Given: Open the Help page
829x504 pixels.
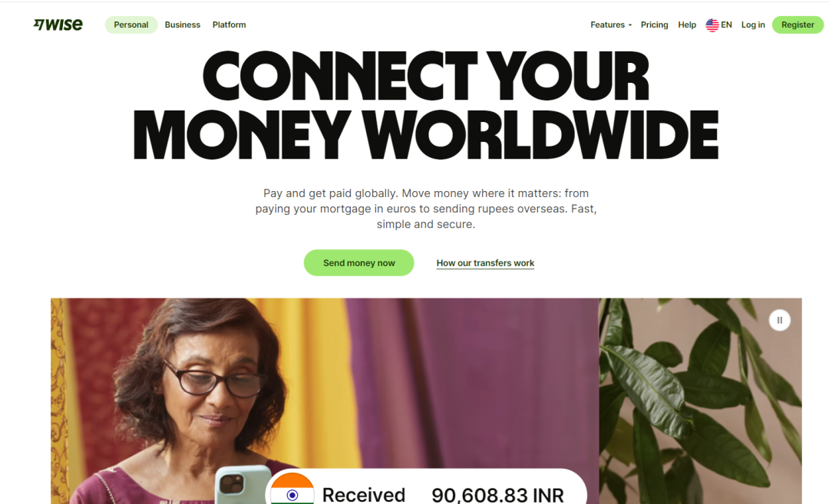Looking at the screenshot, I should click(687, 25).
